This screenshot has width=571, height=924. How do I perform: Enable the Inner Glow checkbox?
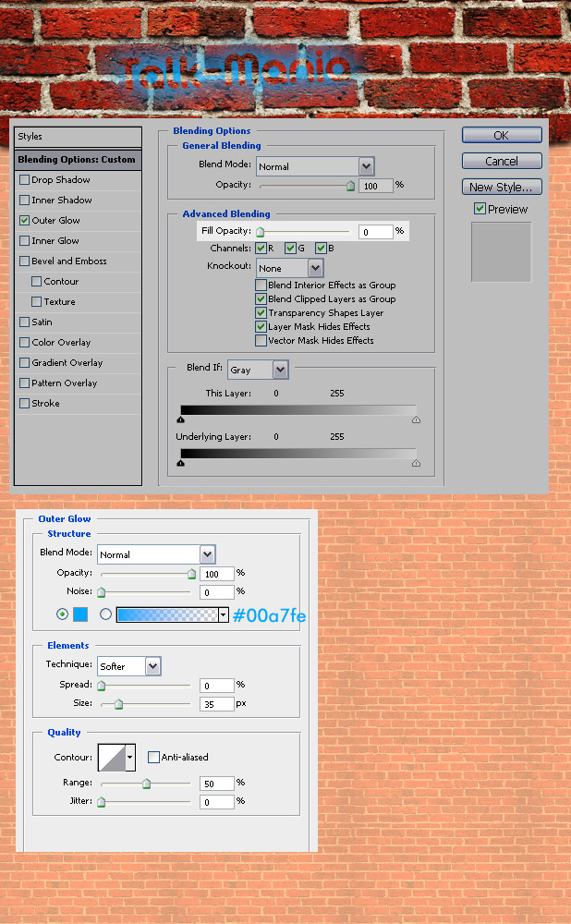click(x=25, y=241)
